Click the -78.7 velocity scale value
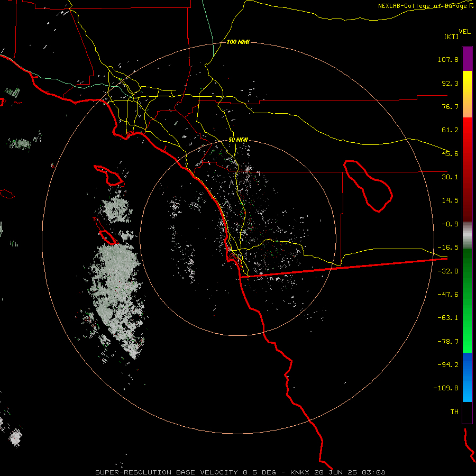Viewport: 476px width, 476px height. pyautogui.click(x=448, y=342)
